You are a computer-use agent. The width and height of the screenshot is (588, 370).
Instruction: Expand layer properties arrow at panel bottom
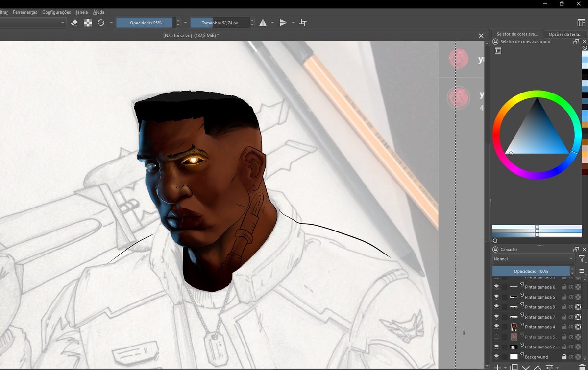pos(557,368)
